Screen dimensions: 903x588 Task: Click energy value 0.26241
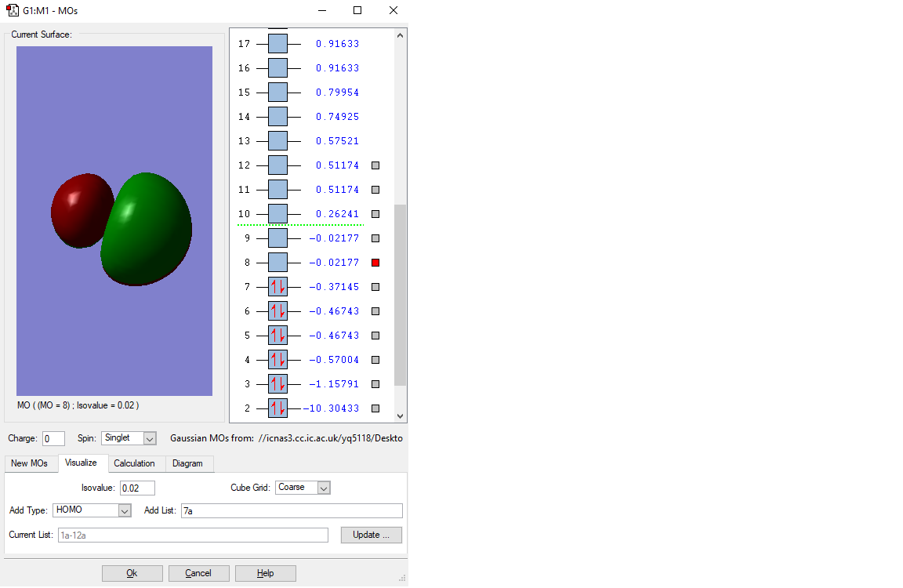coord(338,214)
